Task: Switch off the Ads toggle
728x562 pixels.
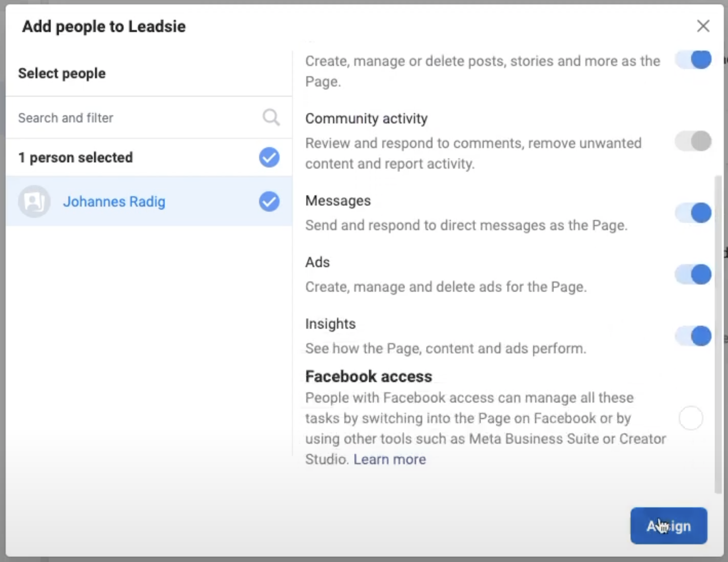Action: coord(693,274)
